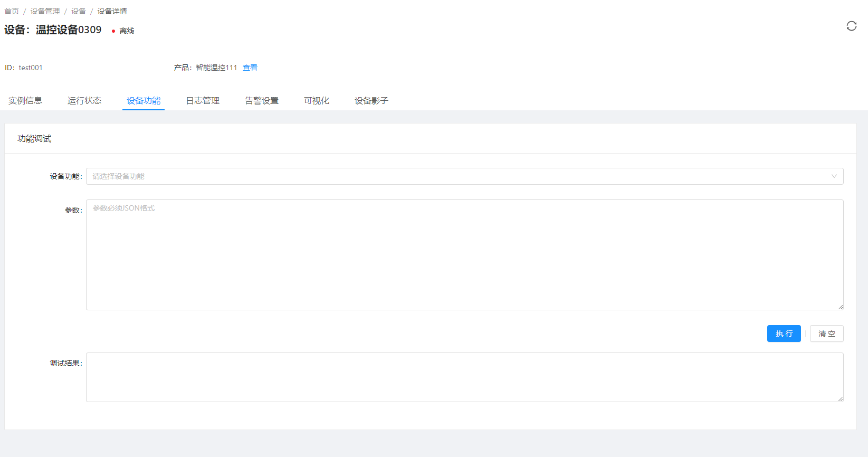Click the blue 执行 button
This screenshot has height=457, width=868.
pyautogui.click(x=784, y=334)
